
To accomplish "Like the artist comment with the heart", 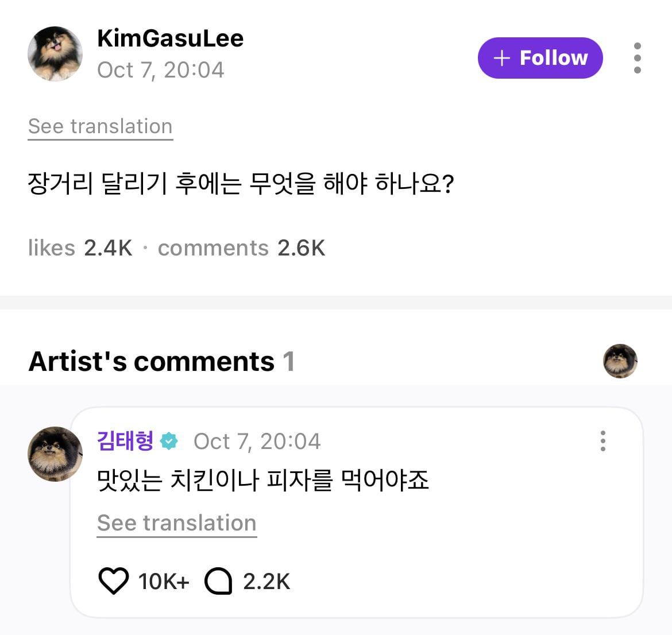I will (x=114, y=581).
